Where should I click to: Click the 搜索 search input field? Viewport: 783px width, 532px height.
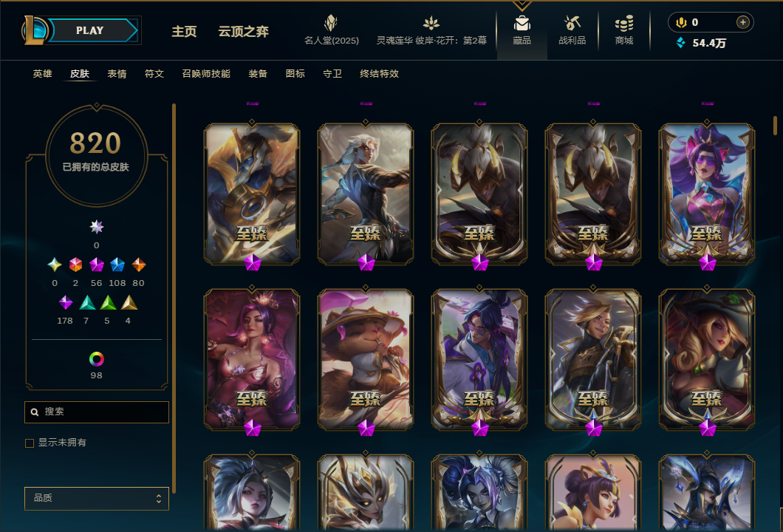96,412
